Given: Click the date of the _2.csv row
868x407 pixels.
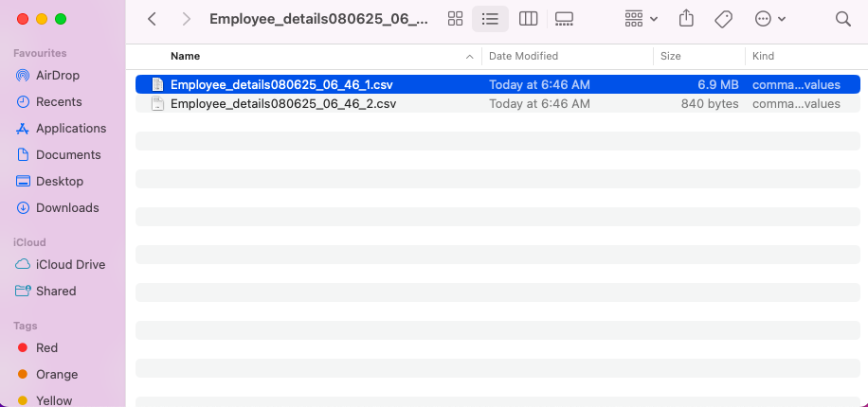Looking at the screenshot, I should tap(540, 103).
